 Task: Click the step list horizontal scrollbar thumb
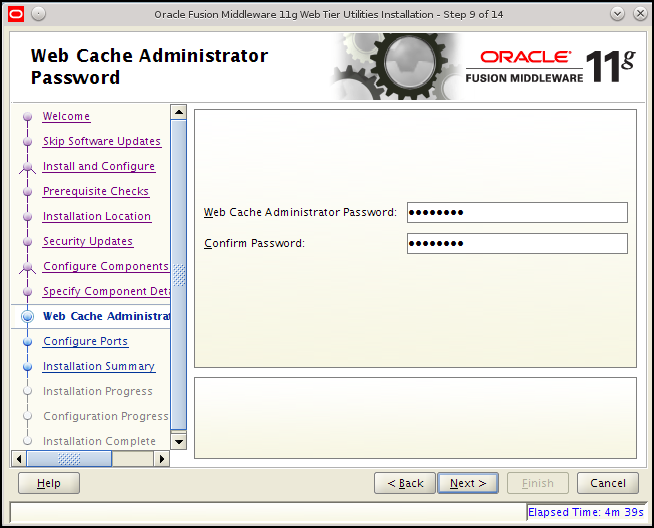pos(69,459)
